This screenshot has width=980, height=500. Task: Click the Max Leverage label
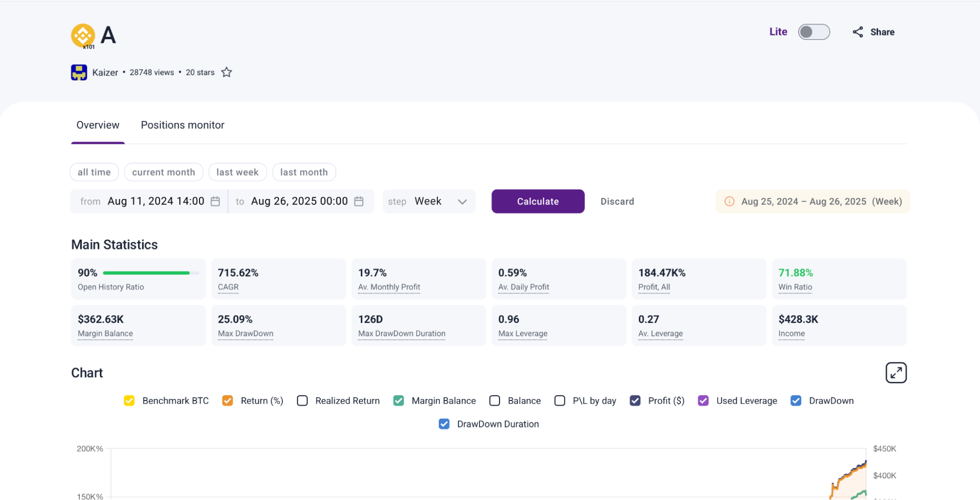tap(523, 334)
